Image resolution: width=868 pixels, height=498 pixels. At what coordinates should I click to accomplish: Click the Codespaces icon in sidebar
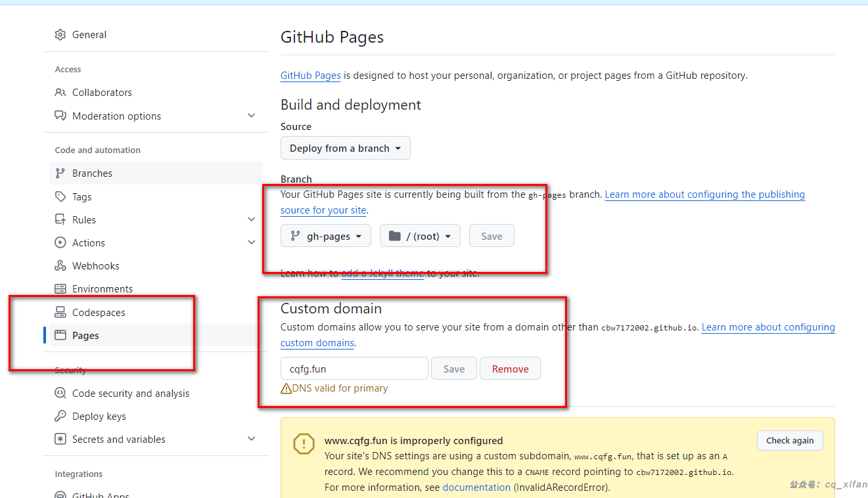(x=60, y=313)
